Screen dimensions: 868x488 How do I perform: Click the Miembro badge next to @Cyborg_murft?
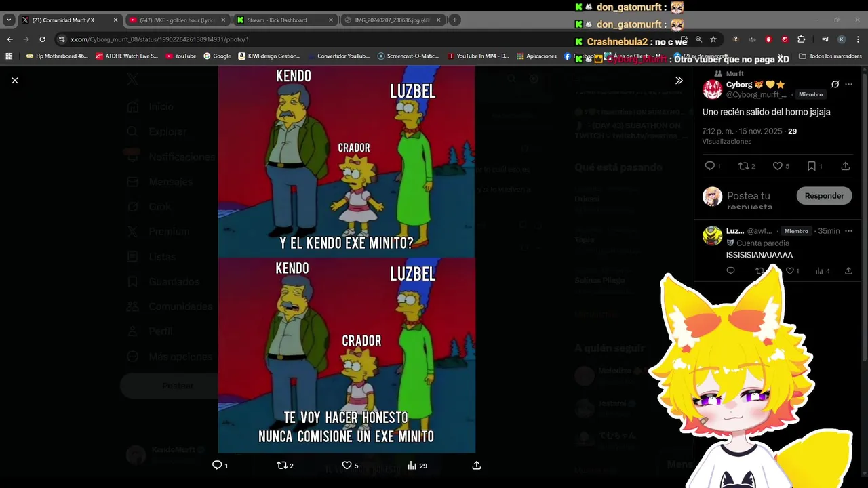(x=810, y=95)
